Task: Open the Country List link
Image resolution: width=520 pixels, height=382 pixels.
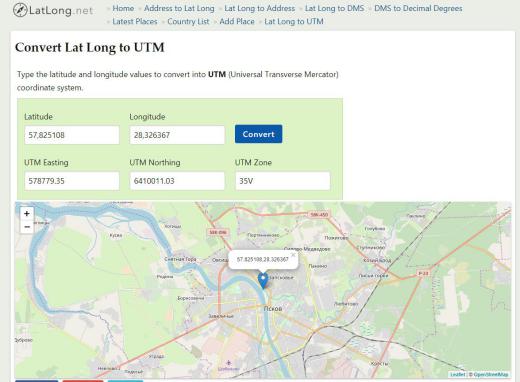Action: (188, 22)
